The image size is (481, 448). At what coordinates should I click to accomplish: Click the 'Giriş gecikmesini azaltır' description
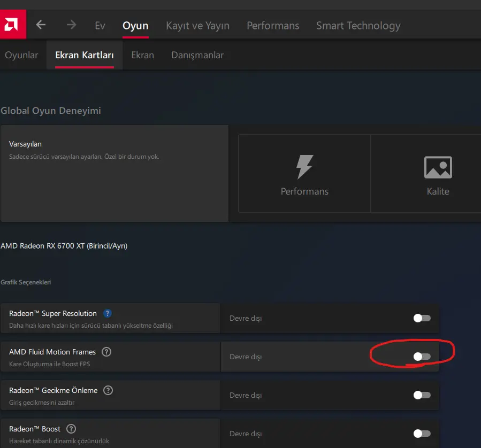tap(42, 403)
